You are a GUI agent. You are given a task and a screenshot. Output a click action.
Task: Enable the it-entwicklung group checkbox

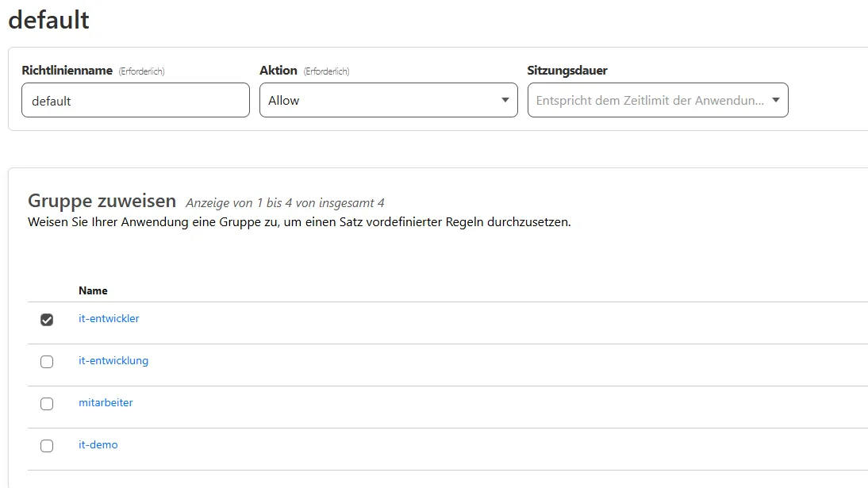(x=47, y=362)
